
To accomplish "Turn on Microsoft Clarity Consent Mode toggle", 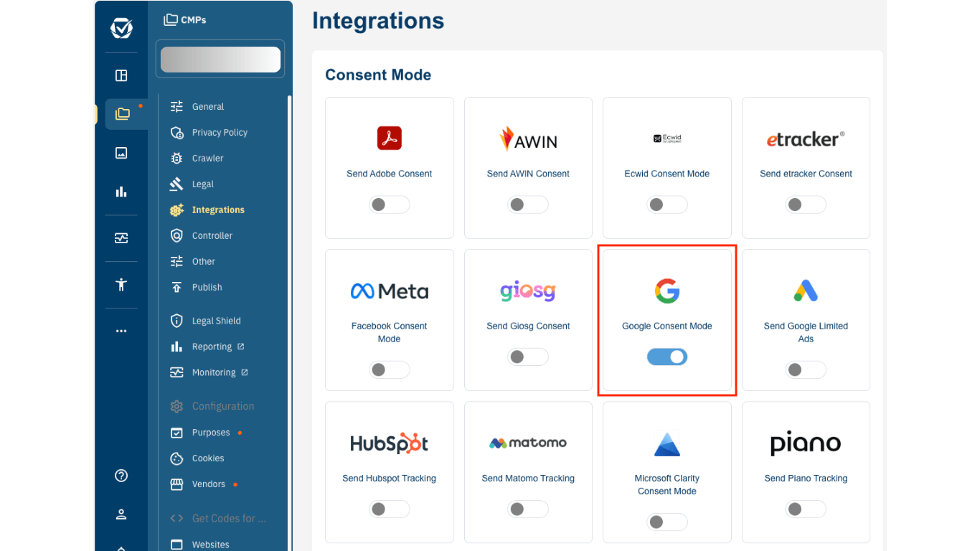I will click(667, 522).
